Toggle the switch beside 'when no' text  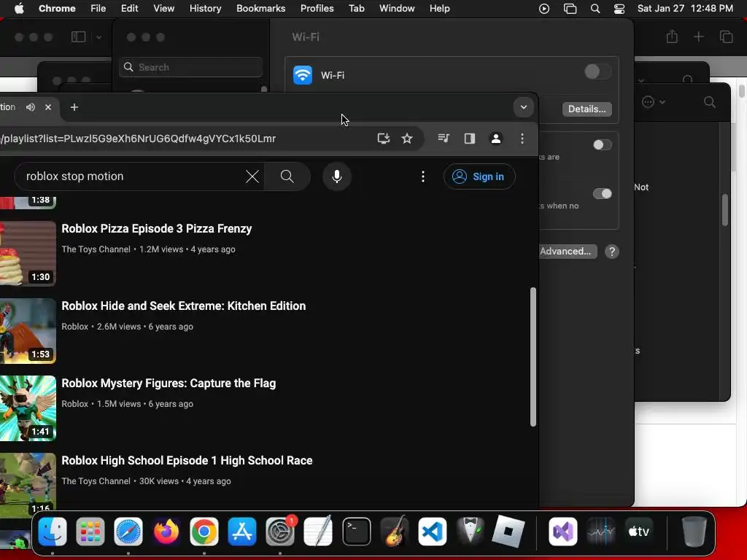[x=602, y=193]
